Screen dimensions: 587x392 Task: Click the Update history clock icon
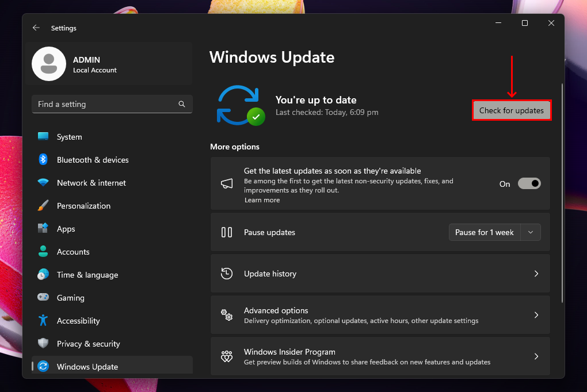pyautogui.click(x=227, y=274)
